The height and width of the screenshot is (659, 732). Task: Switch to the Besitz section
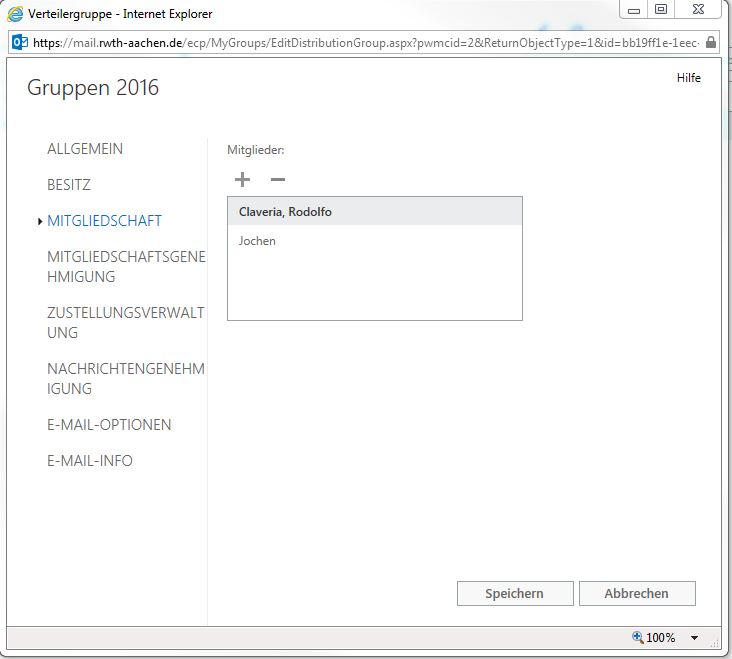[x=69, y=185]
